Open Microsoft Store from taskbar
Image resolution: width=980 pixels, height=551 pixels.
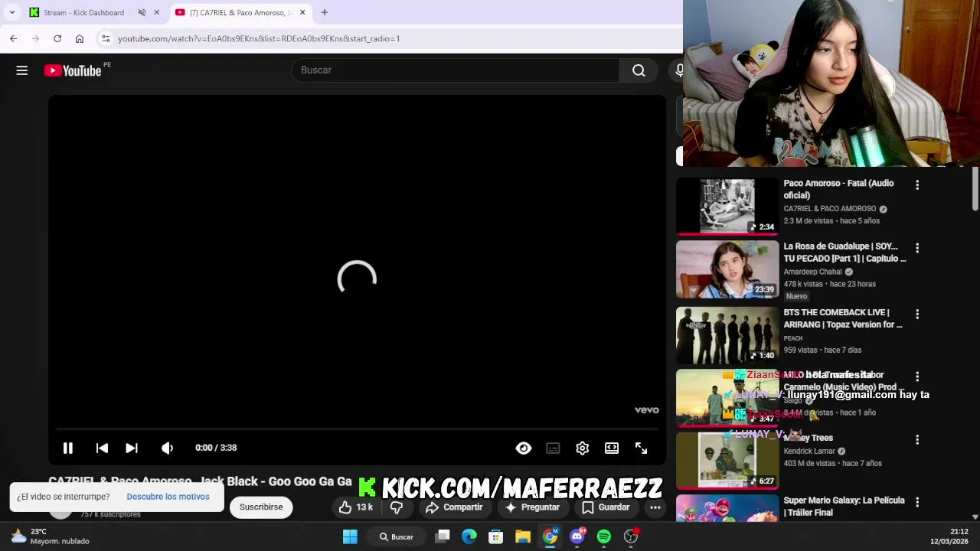tap(496, 537)
